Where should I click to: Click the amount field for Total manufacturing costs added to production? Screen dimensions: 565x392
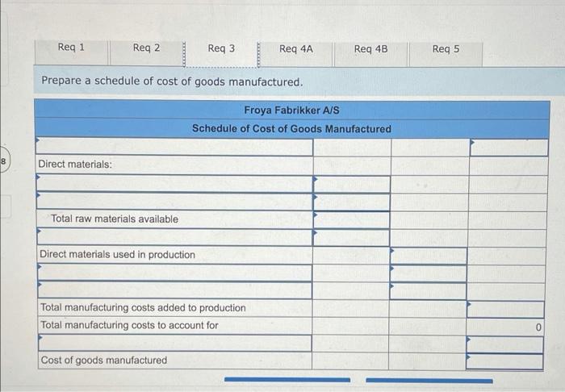505,309
